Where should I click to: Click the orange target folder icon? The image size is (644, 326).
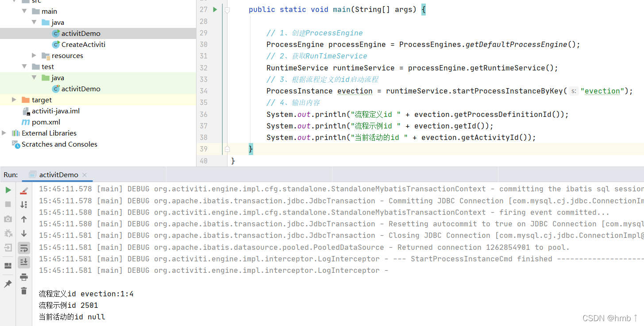pos(26,100)
